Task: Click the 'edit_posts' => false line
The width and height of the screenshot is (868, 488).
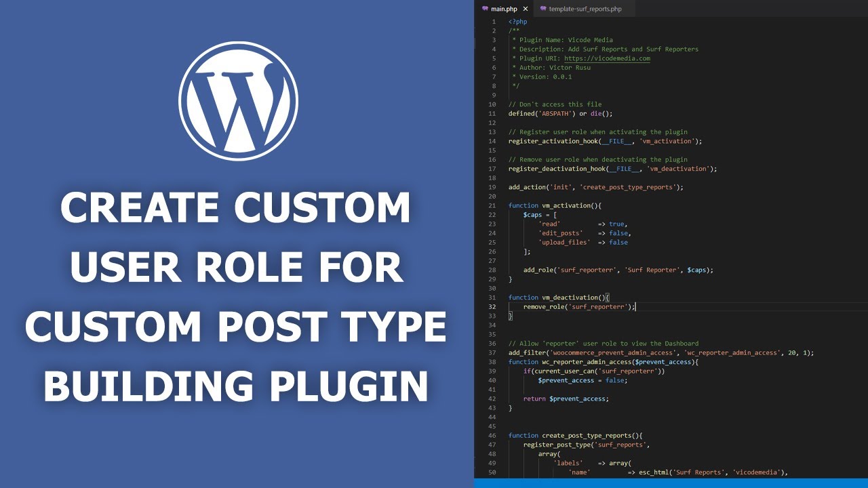Action: tap(585, 233)
